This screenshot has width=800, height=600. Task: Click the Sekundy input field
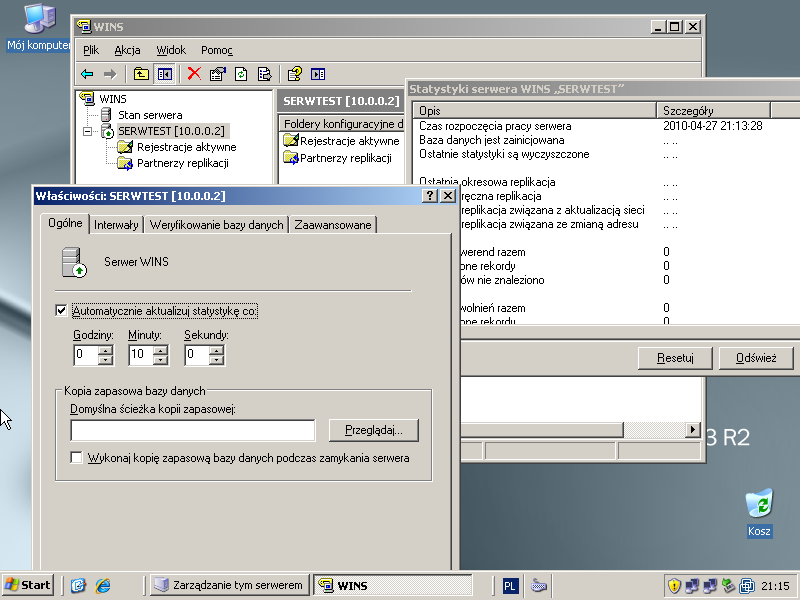coord(198,355)
